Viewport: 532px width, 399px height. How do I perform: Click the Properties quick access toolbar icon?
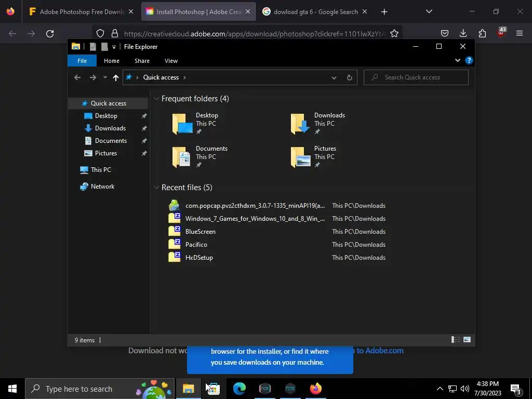[x=92, y=47]
